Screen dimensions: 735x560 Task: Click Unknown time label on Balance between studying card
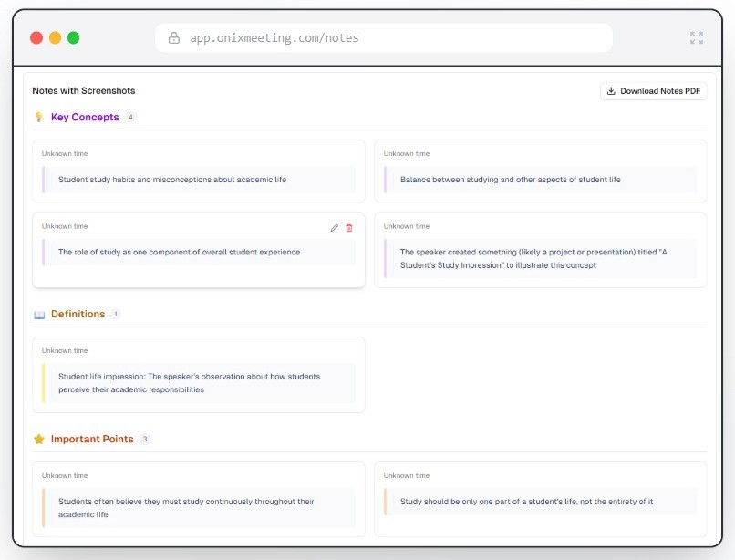(407, 154)
